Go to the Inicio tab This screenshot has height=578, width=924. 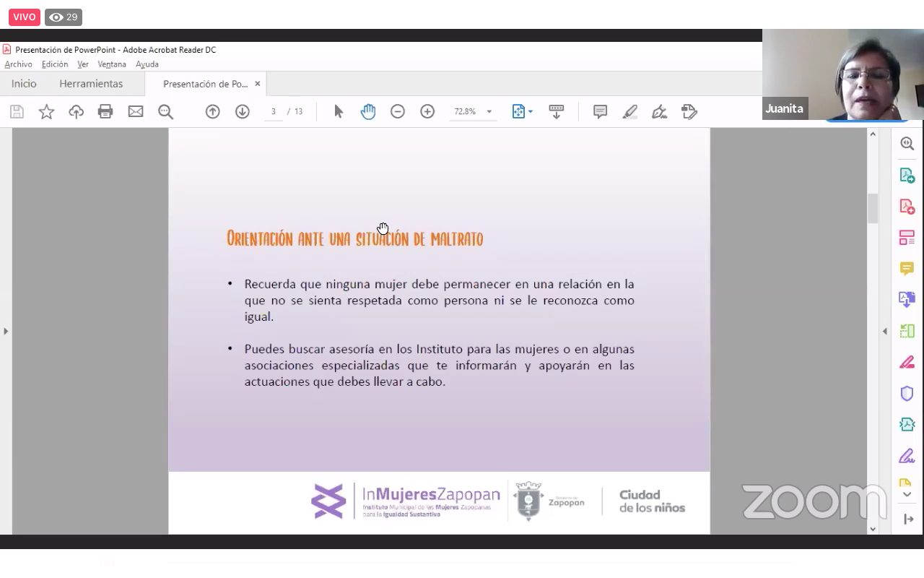24,84
